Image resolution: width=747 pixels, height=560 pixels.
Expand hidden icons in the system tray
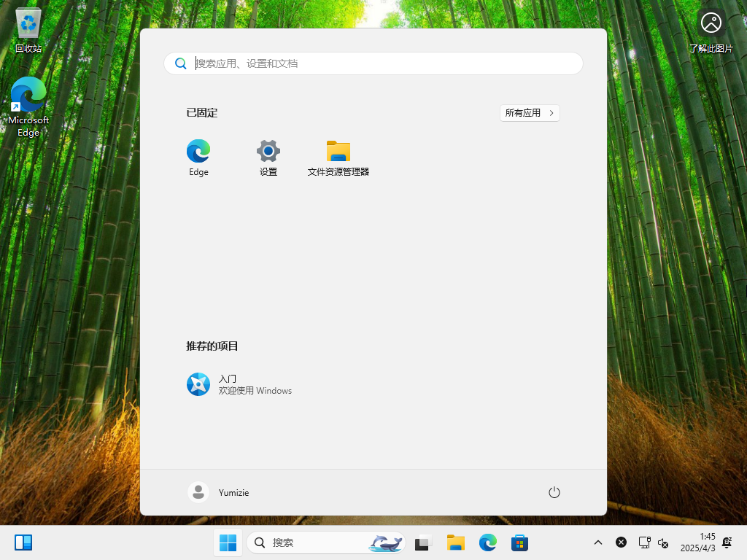(597, 542)
